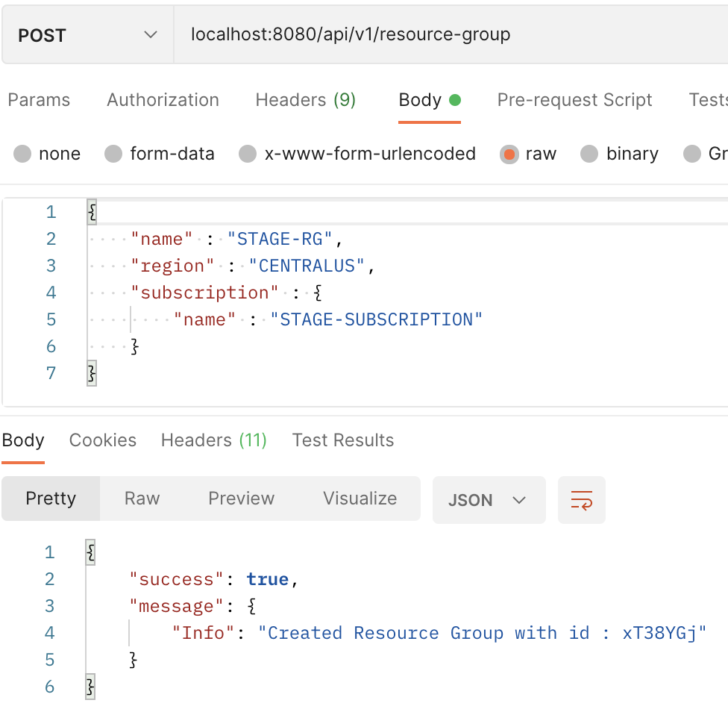Select the Pretty response view

coord(51,499)
